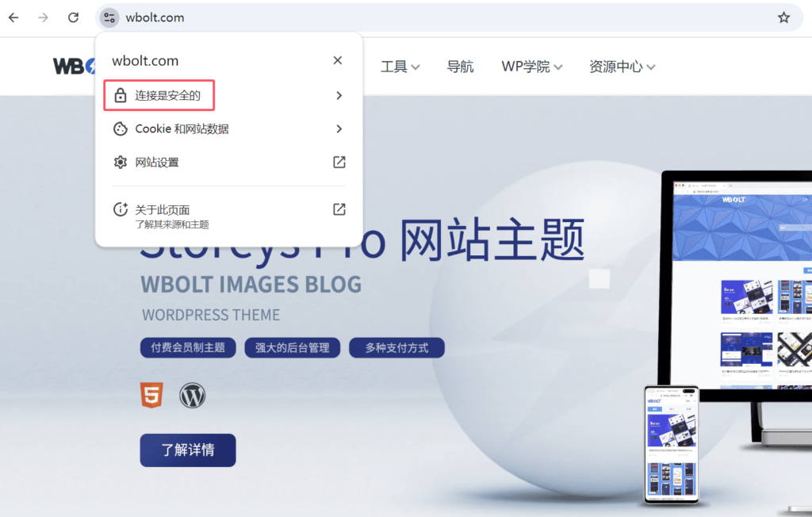Click the '多种支付方式' pill tag
Image resolution: width=812 pixels, height=517 pixels.
click(x=396, y=347)
